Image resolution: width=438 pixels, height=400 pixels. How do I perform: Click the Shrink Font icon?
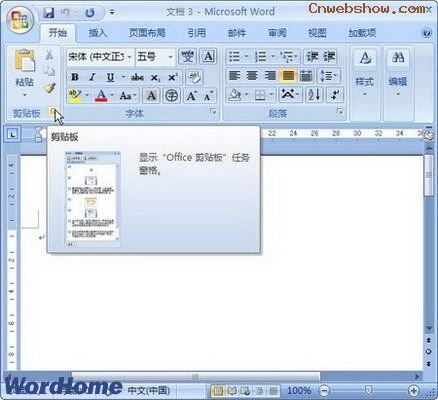point(209,96)
